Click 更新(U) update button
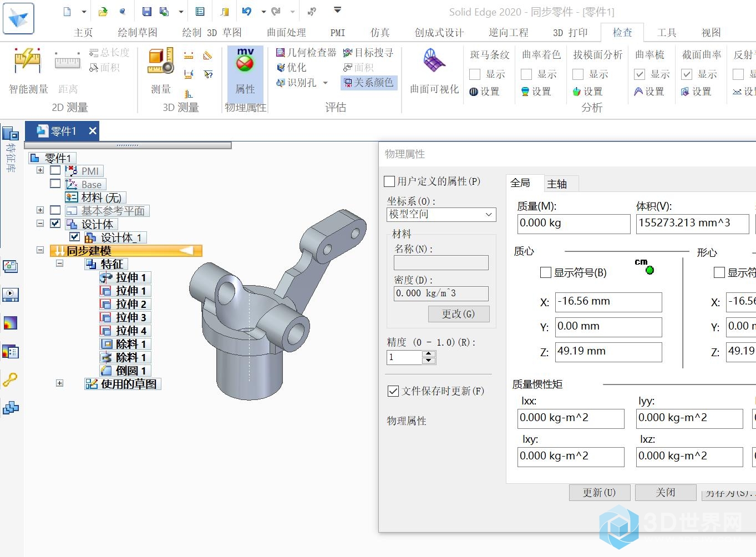 [x=600, y=493]
